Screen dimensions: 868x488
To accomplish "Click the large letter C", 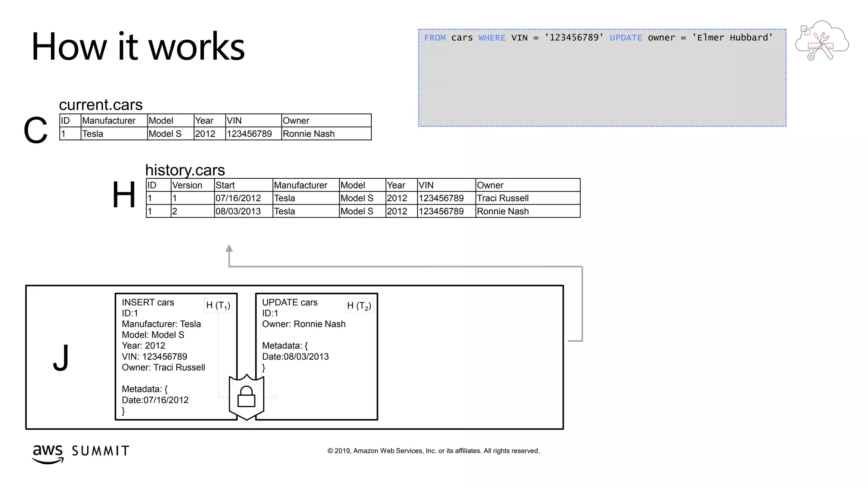I will (x=36, y=130).
